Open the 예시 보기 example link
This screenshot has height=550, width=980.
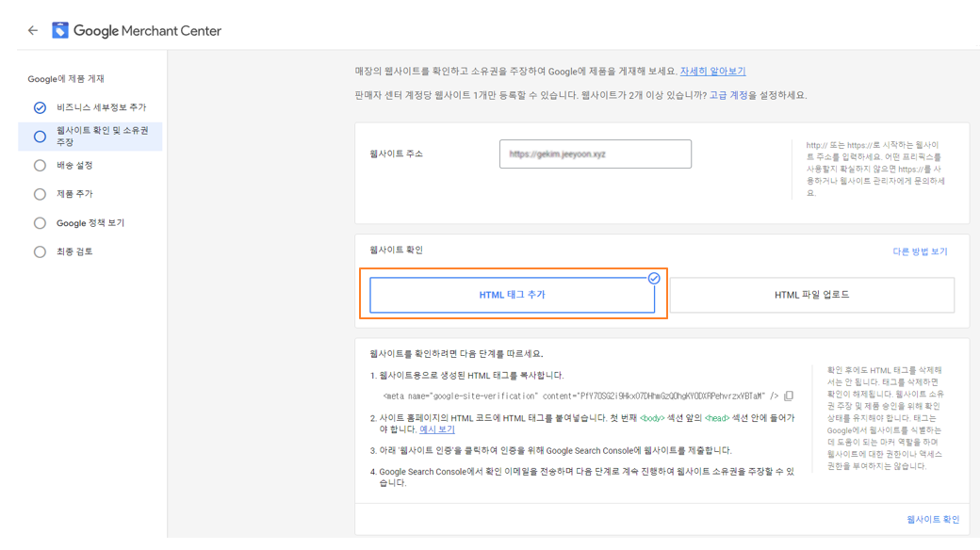437,429
